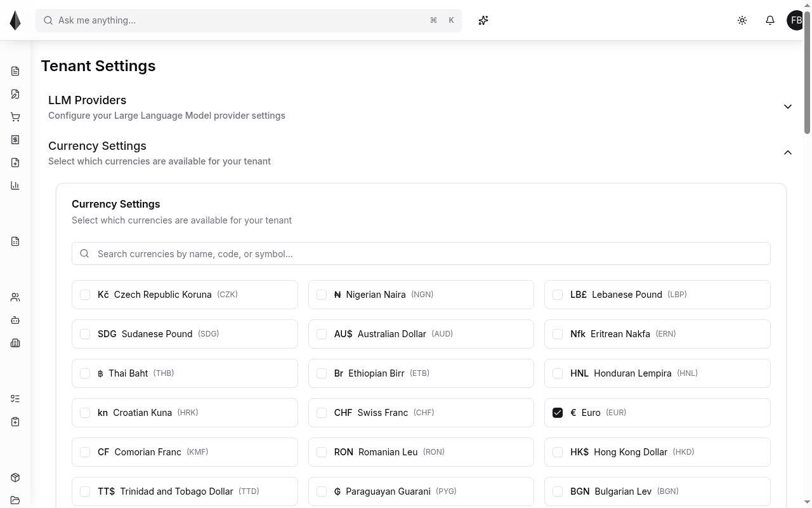Image resolution: width=812 pixels, height=508 pixels.
Task: Click the LLM Providers heading
Action: click(x=88, y=100)
